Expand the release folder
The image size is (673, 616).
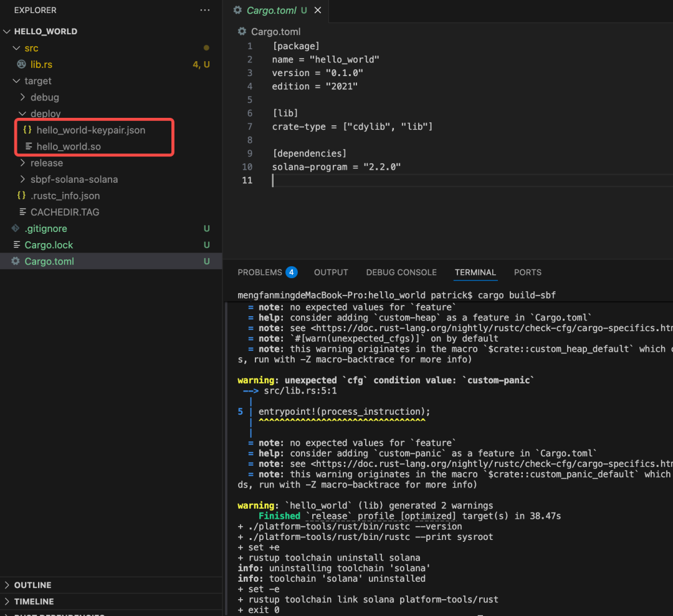click(46, 163)
